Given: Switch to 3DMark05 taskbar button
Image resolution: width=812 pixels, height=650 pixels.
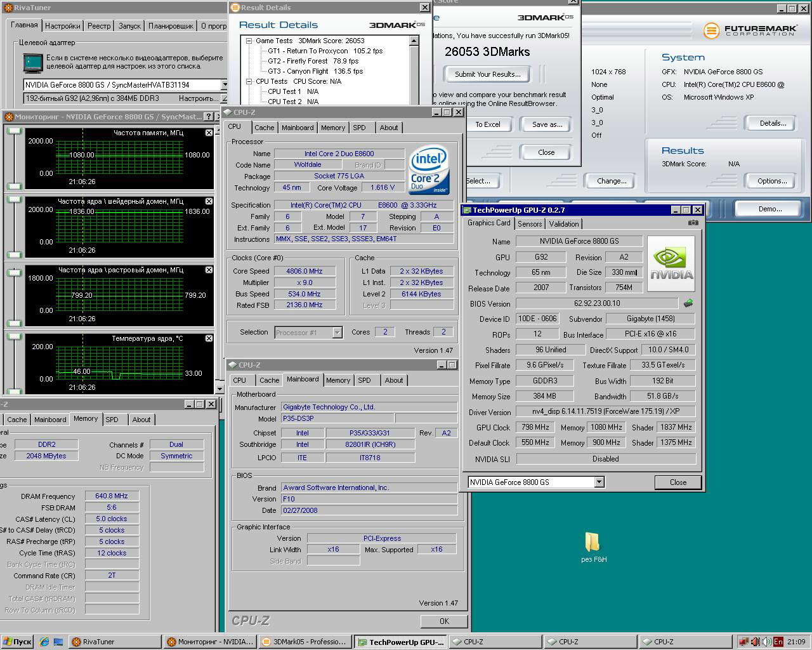Looking at the screenshot, I should [304, 642].
